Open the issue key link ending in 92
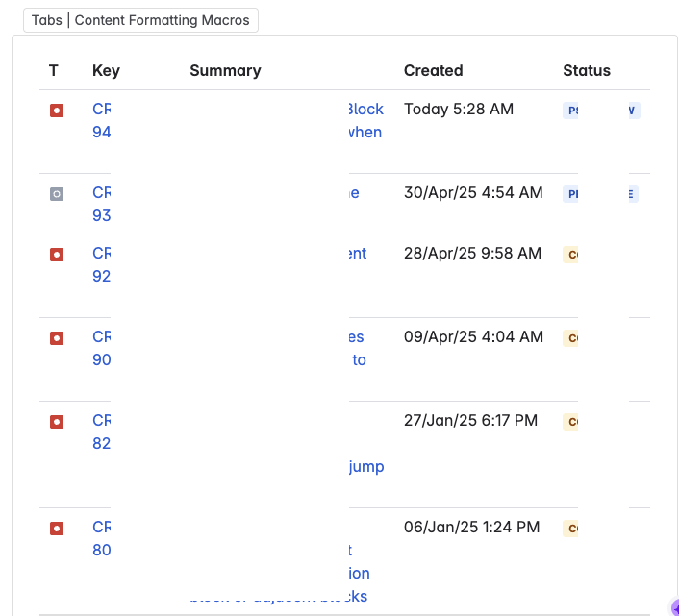The height and width of the screenshot is (616, 679). [101, 264]
